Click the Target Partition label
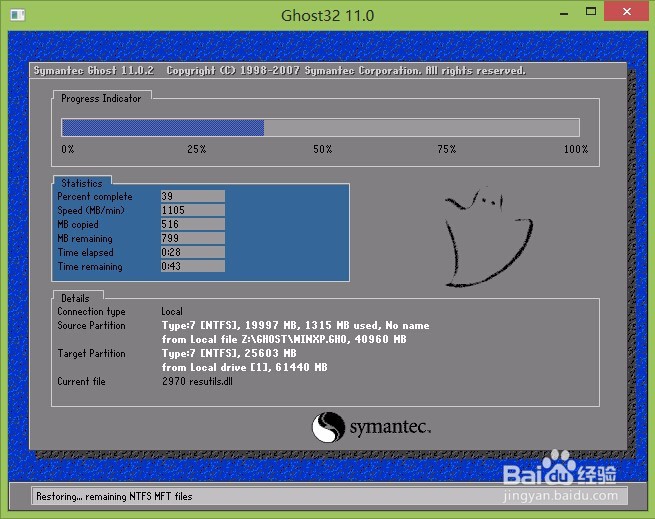Screen dimensions: 655x519 pyautogui.click(x=91, y=354)
